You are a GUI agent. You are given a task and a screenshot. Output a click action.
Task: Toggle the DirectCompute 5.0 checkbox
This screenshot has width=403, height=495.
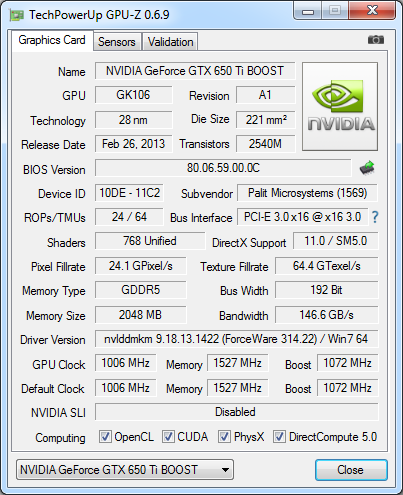(x=279, y=436)
